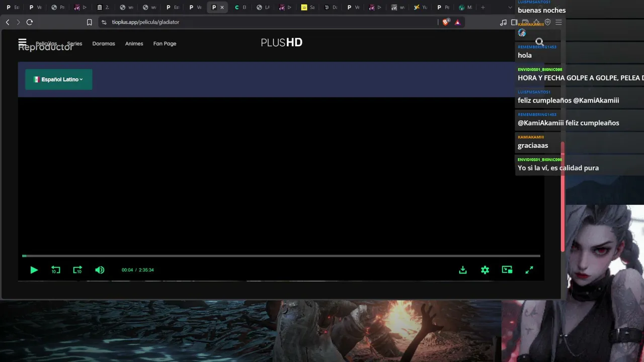This screenshot has height=362, width=644.
Task: Click the 'graciaaas' chat message
Action: click(533, 145)
